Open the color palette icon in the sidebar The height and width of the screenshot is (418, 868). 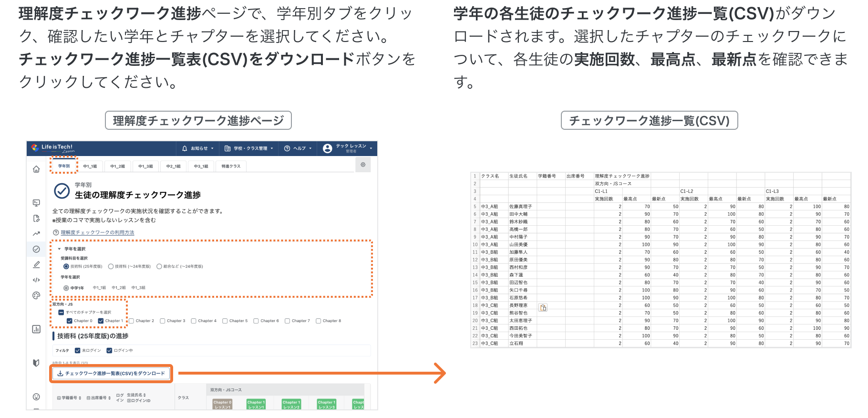click(x=36, y=295)
